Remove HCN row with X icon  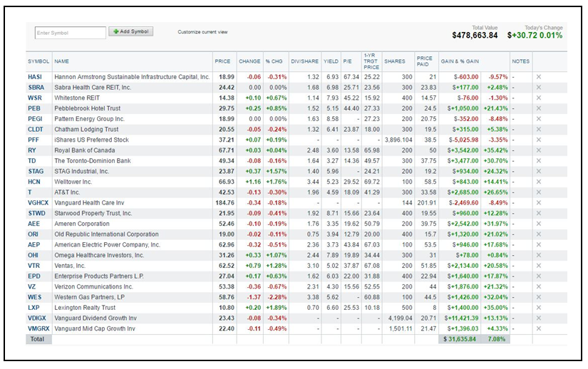coord(539,182)
